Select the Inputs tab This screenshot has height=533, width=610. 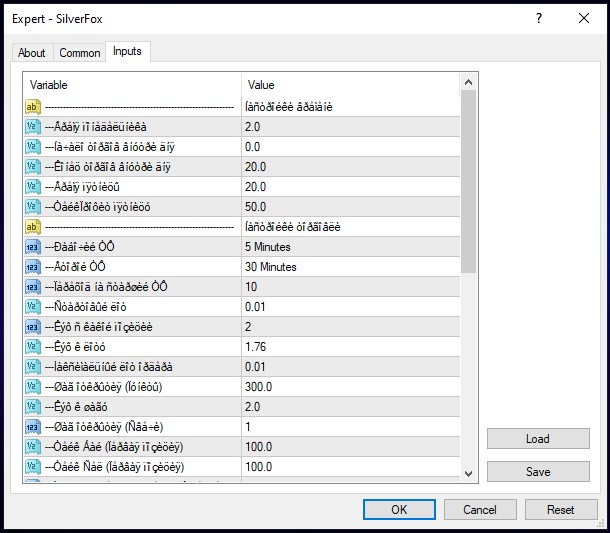coord(127,51)
